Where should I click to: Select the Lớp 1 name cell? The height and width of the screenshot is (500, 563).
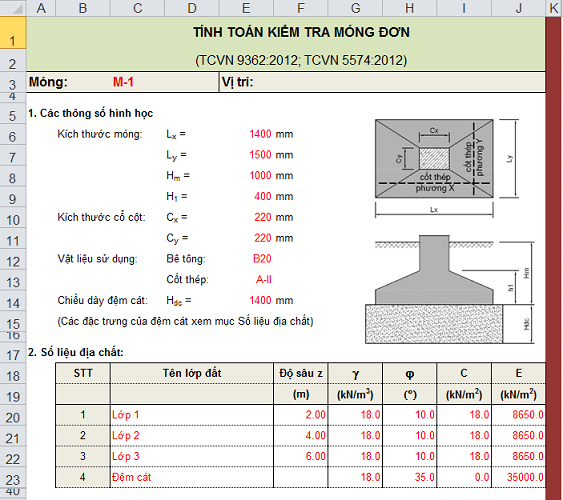192,415
